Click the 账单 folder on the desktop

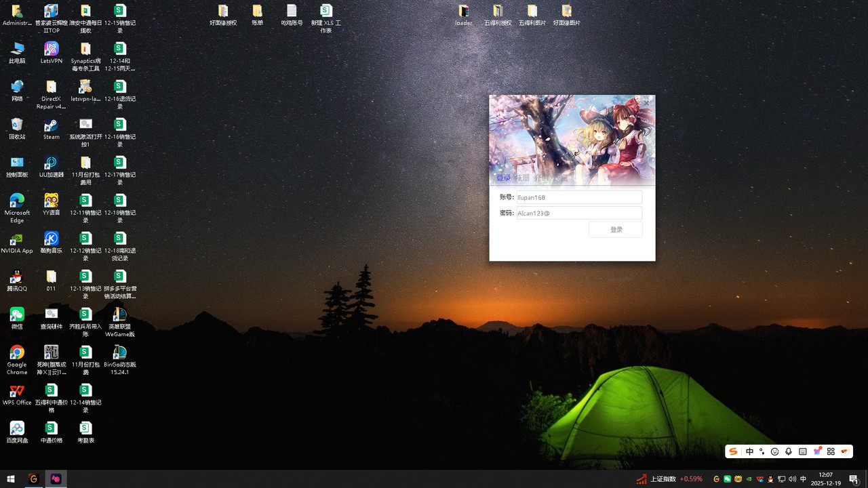click(x=258, y=15)
